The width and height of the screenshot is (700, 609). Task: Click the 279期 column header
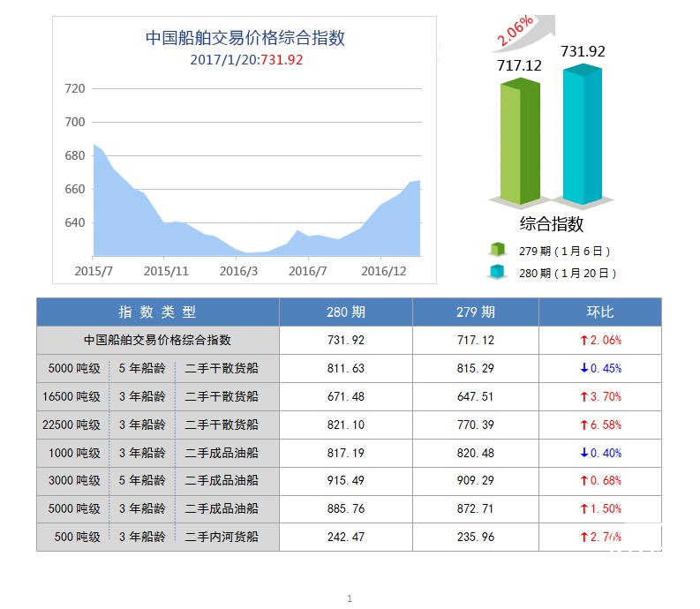pyautogui.click(x=476, y=312)
